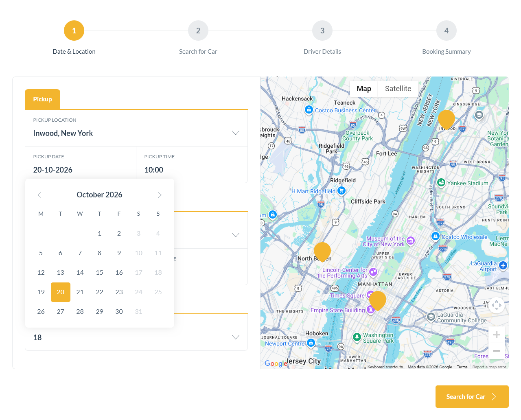
Task: Open the map Terms link
Action: (462, 367)
